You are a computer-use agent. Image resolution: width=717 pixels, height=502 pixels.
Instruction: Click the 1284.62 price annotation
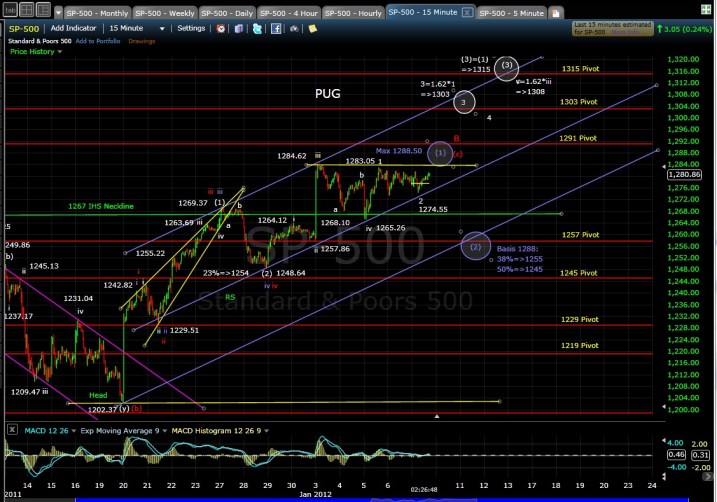(x=291, y=156)
